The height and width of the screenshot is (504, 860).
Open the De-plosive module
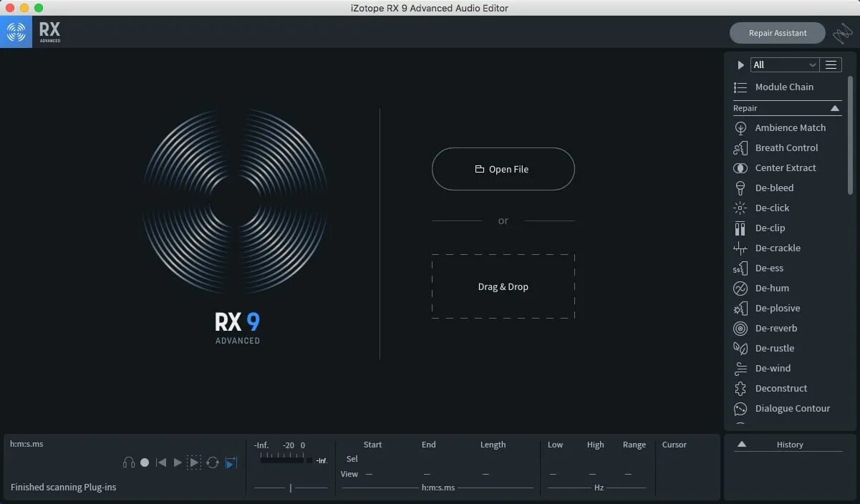click(778, 309)
